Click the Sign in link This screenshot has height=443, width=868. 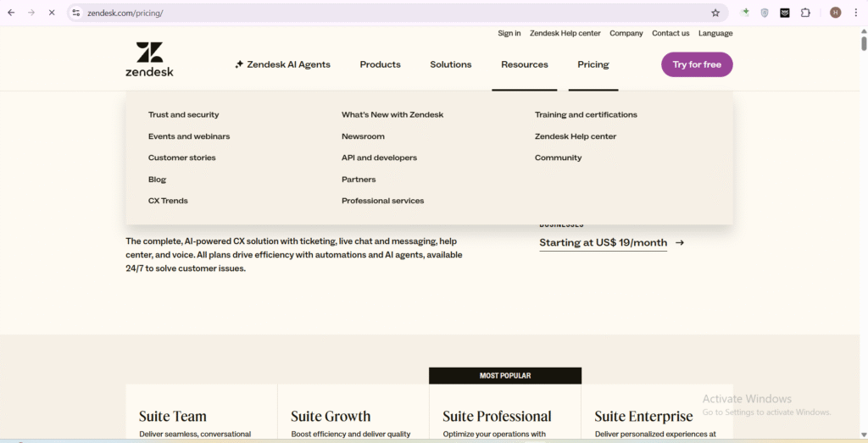click(x=509, y=33)
